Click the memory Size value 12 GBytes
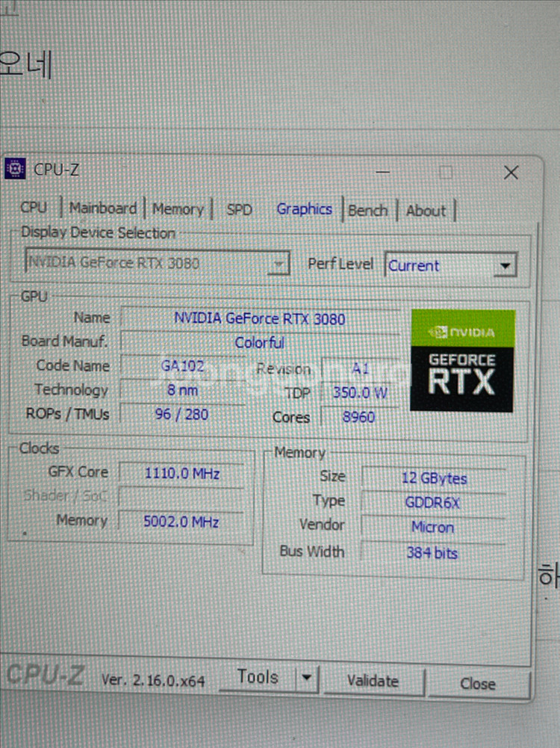The image size is (560, 748). click(x=434, y=478)
